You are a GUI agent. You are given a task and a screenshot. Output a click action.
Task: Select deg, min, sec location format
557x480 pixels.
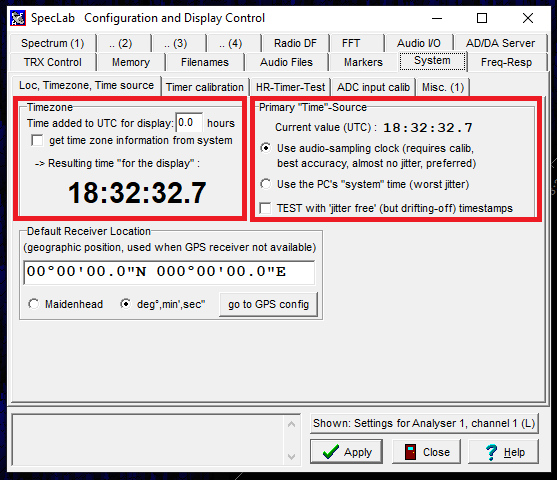[x=125, y=304]
